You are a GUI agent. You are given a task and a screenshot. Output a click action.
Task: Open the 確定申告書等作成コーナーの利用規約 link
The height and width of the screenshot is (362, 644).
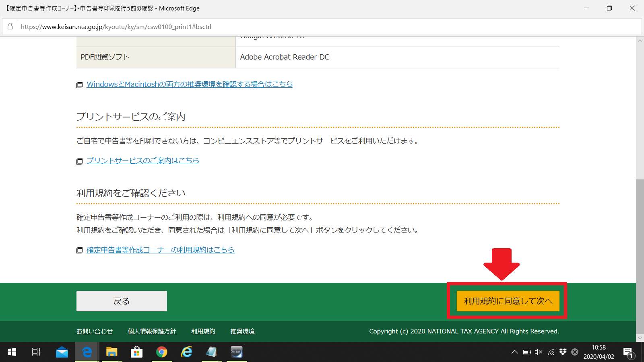point(160,250)
